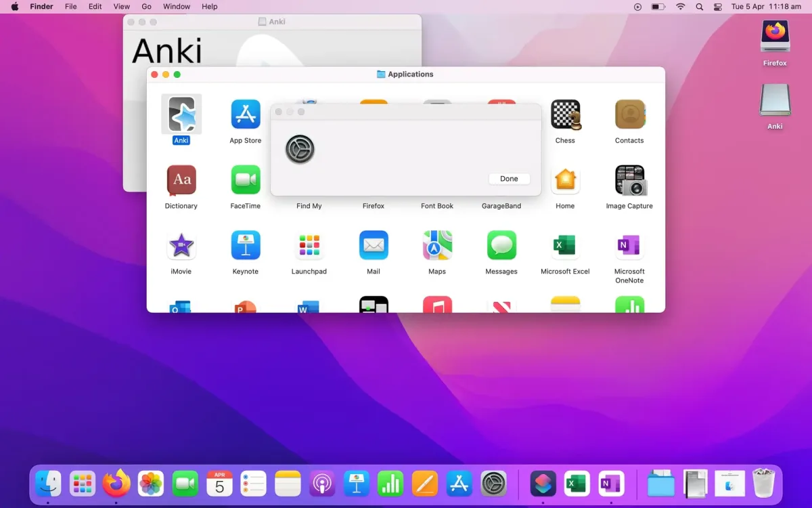Open the blue folder stack in Dock
The image size is (812, 508).
click(x=661, y=484)
